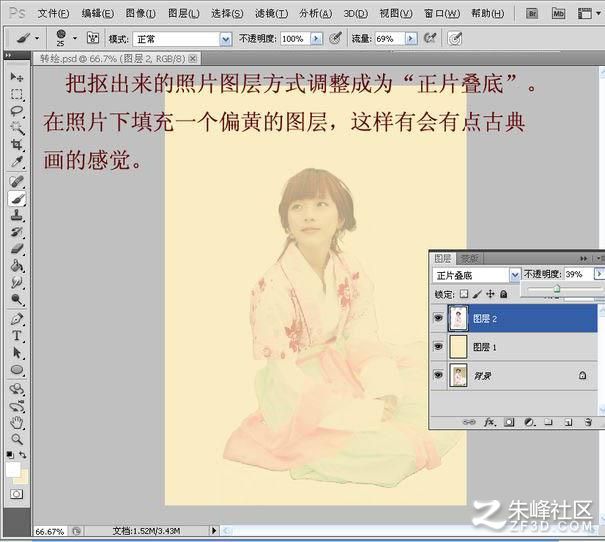Image resolution: width=605 pixels, height=542 pixels.
Task: Select the Crop tool
Action: pyautogui.click(x=17, y=145)
